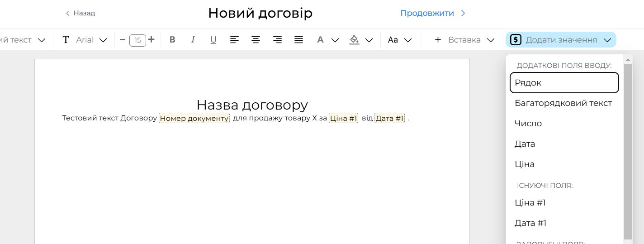Screen dimensions: 644x244
Task: Click the Додати значення button
Action: click(561, 40)
